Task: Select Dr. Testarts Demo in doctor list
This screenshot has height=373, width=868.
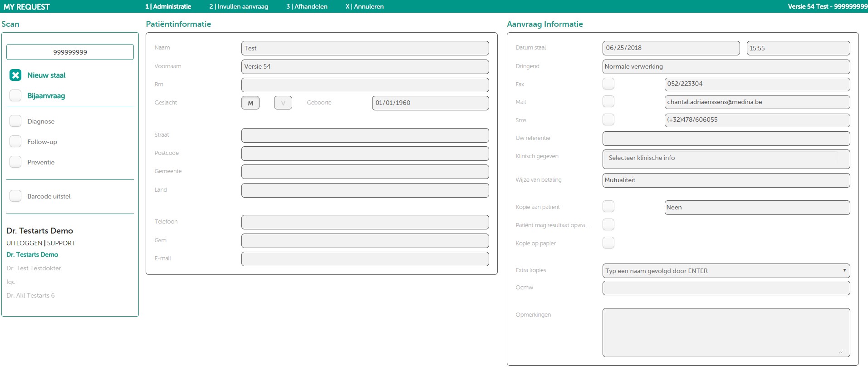Action: click(32, 254)
